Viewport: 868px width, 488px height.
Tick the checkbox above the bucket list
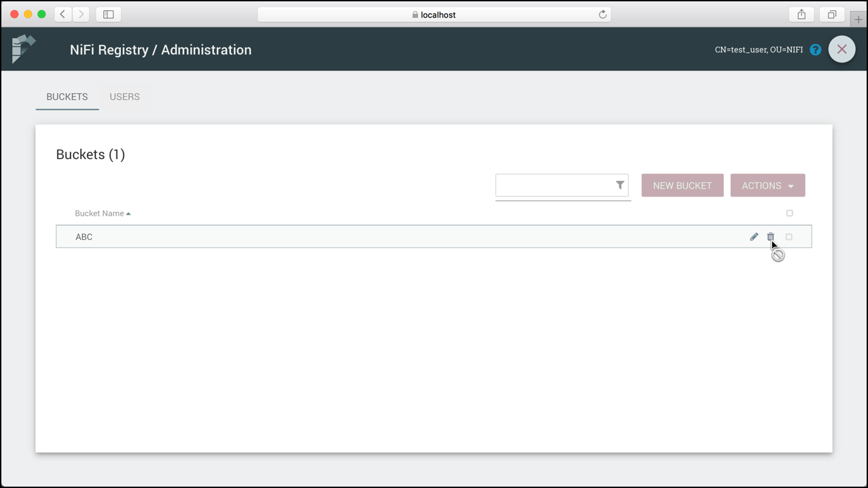(x=789, y=213)
